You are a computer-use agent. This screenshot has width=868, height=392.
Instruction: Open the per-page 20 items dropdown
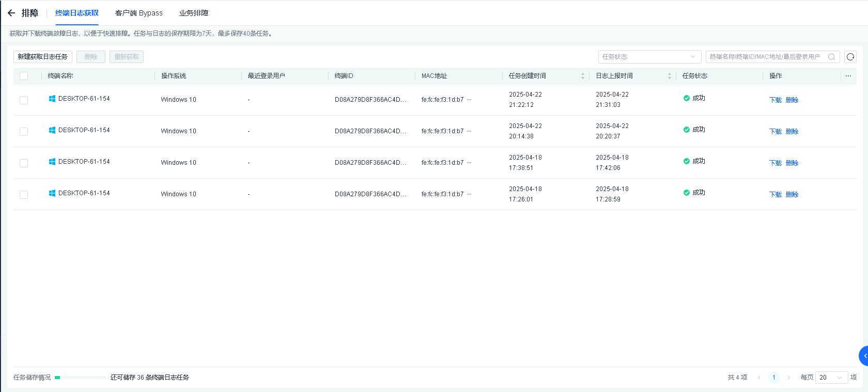pos(831,378)
